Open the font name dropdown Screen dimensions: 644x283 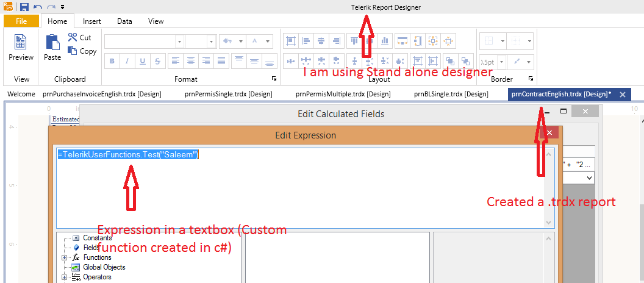pos(179,41)
